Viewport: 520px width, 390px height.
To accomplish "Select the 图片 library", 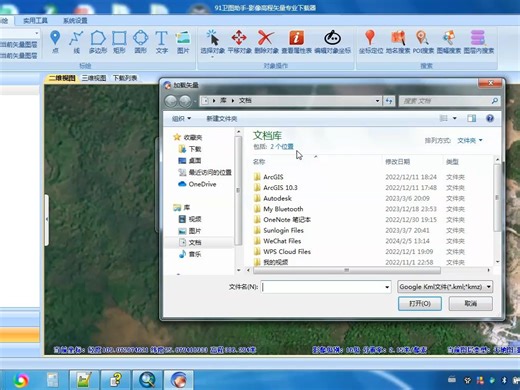I will coord(190,231).
